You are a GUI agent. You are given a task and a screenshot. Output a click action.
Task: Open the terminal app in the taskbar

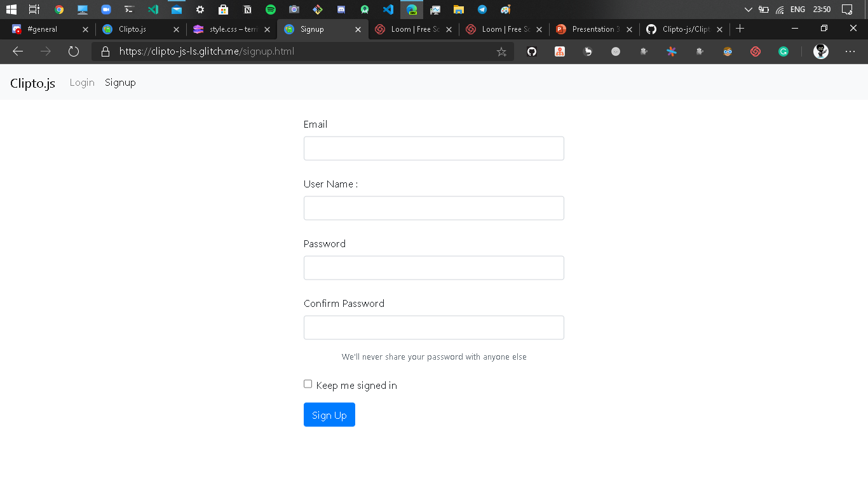pos(129,10)
